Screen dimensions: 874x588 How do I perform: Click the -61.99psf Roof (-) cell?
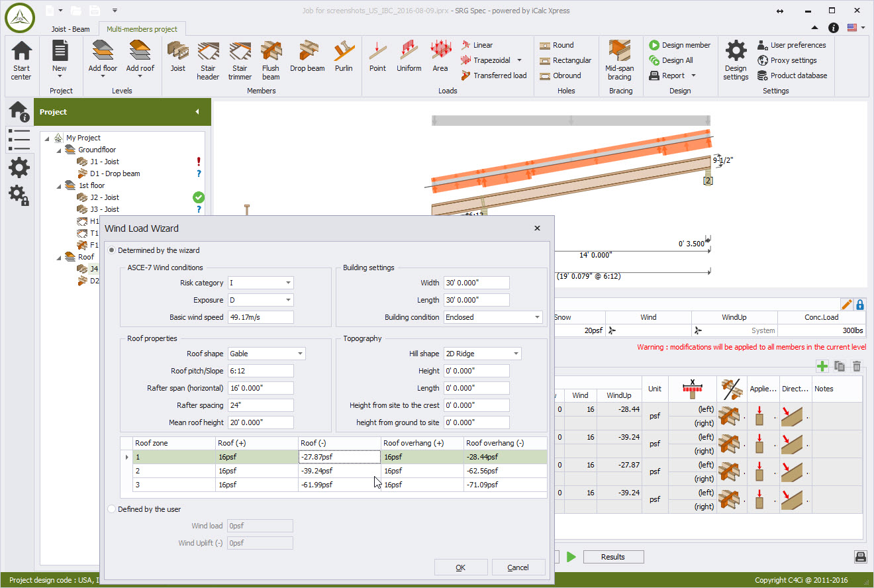pyautogui.click(x=340, y=485)
